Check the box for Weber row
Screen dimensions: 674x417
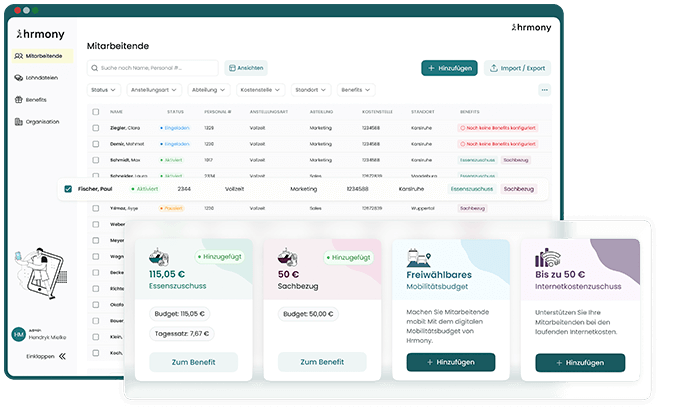95,224
